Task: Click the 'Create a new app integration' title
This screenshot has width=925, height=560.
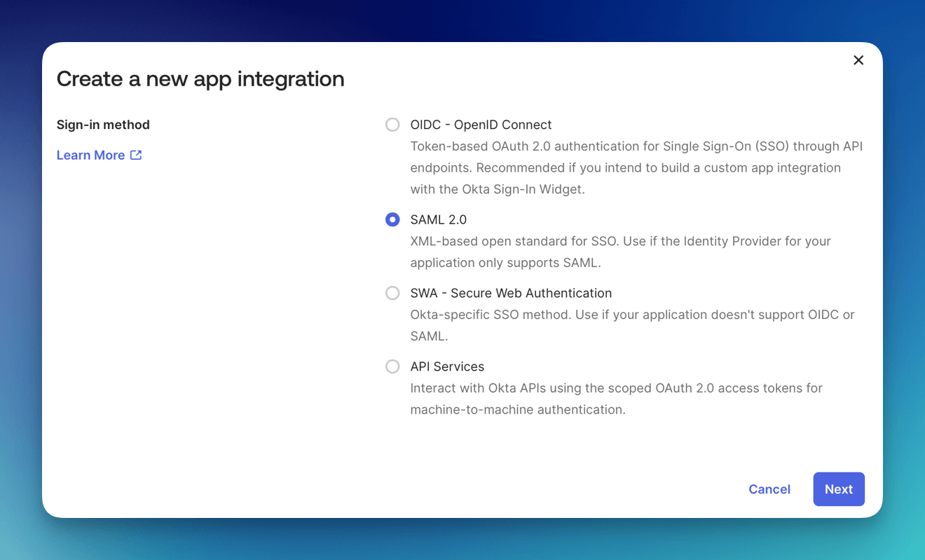Action: point(200,78)
